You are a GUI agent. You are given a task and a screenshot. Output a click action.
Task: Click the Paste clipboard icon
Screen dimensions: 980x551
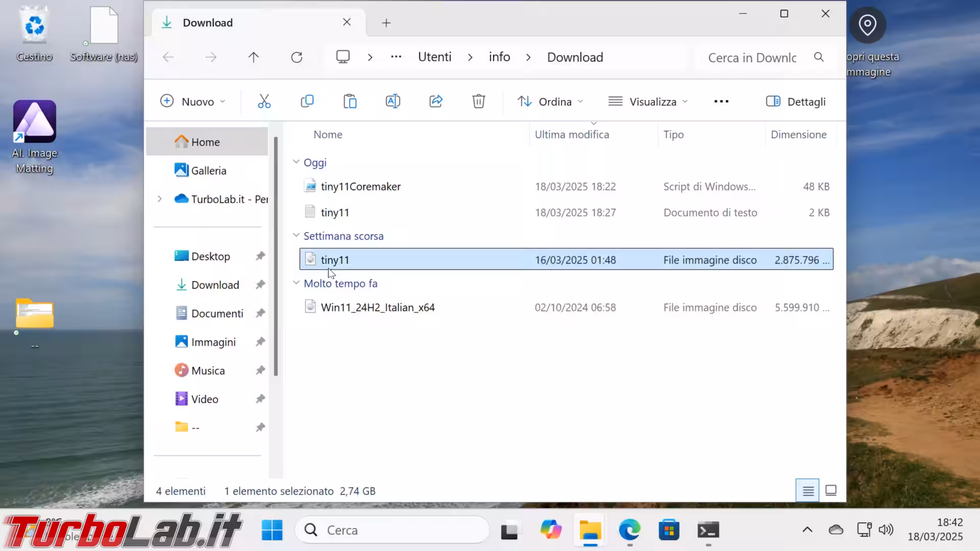pyautogui.click(x=350, y=102)
